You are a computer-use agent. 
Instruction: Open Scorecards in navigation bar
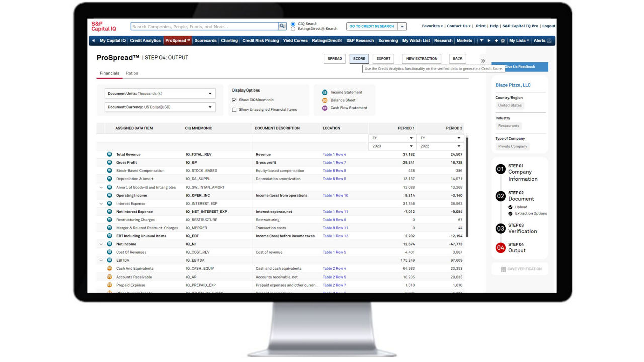[206, 41]
